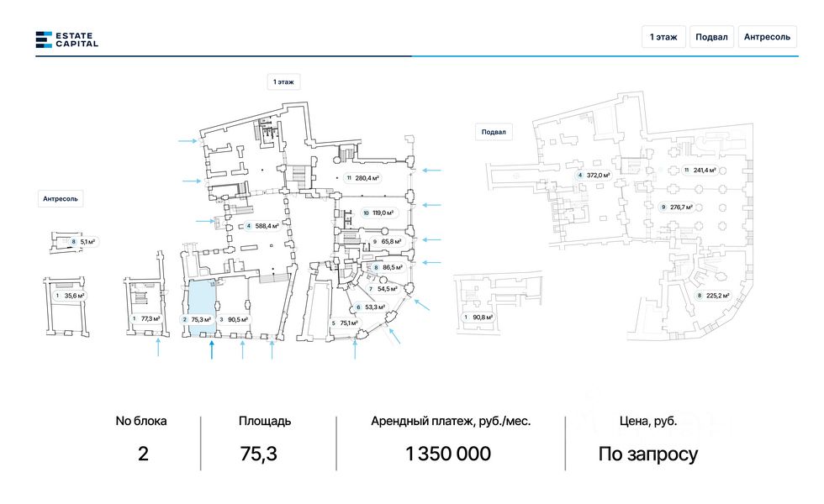This screenshot has width=824, height=504.
Task: Select block 5 with 75,1 м²
Action: click(345, 323)
